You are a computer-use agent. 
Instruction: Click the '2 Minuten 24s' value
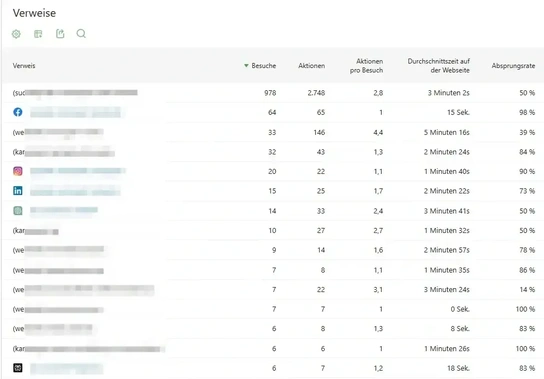447,152
